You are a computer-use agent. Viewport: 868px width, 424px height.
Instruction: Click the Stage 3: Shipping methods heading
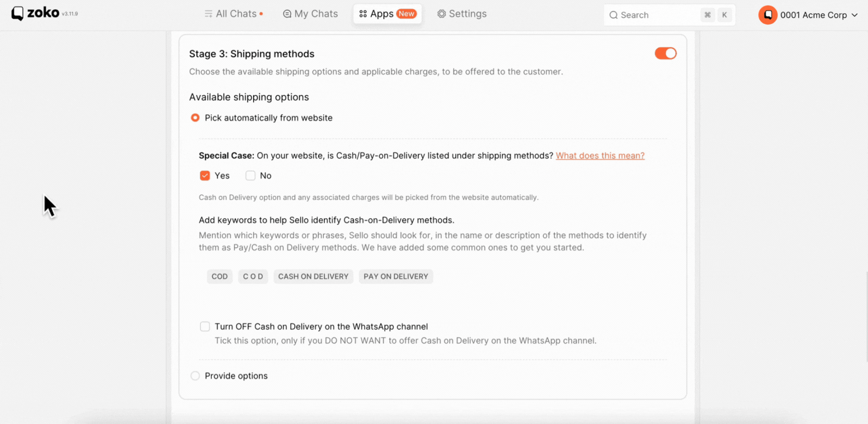(252, 54)
